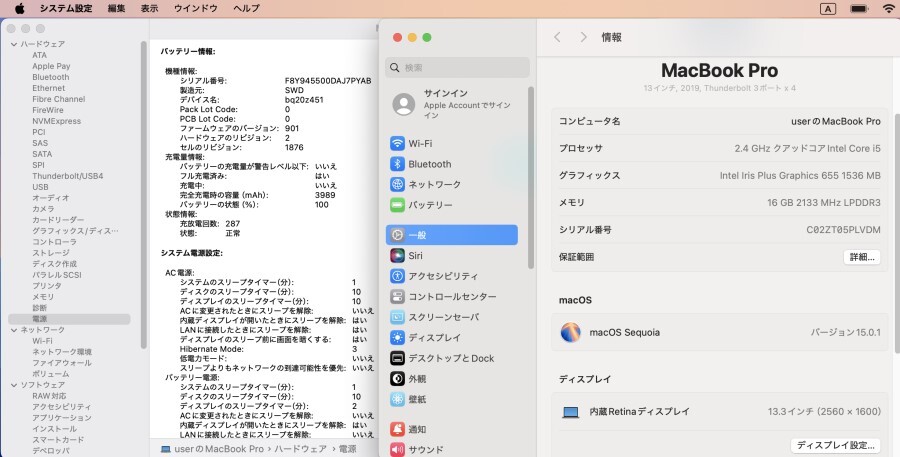Select カメラ in hardware list

(x=43, y=209)
